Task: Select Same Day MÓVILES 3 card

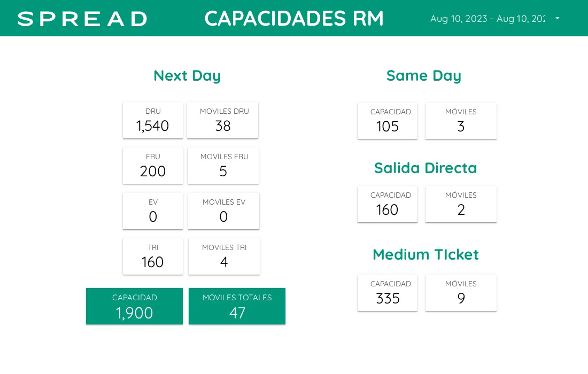Action: pyautogui.click(x=461, y=121)
